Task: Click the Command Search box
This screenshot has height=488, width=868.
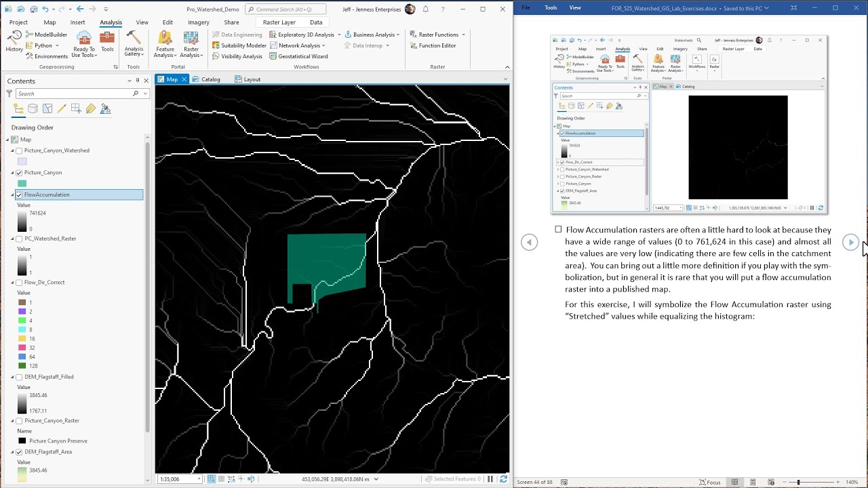Action: 285,9
